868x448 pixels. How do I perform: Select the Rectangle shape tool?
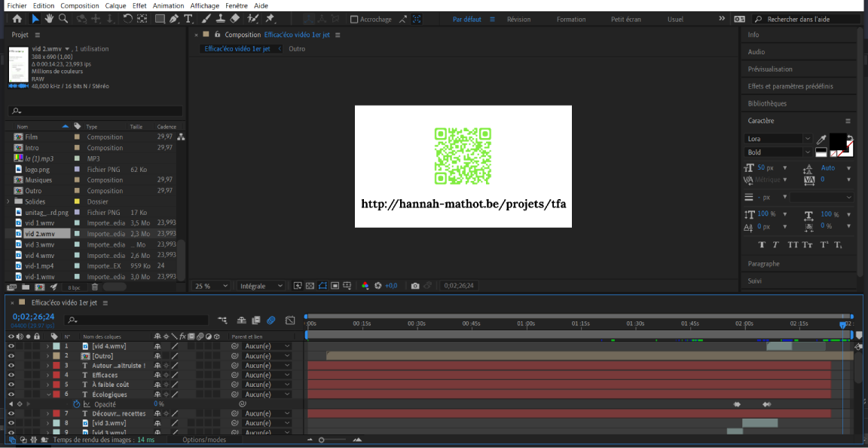160,19
